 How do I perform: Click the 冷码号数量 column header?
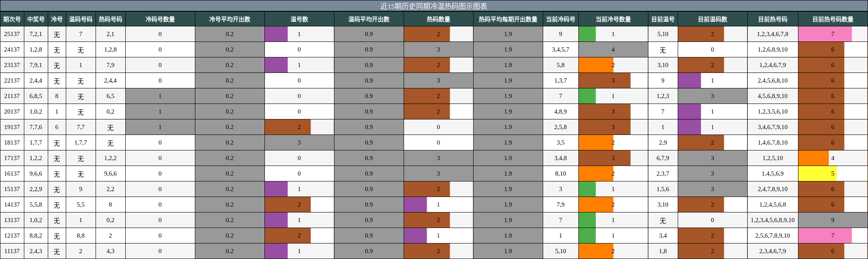click(x=160, y=19)
